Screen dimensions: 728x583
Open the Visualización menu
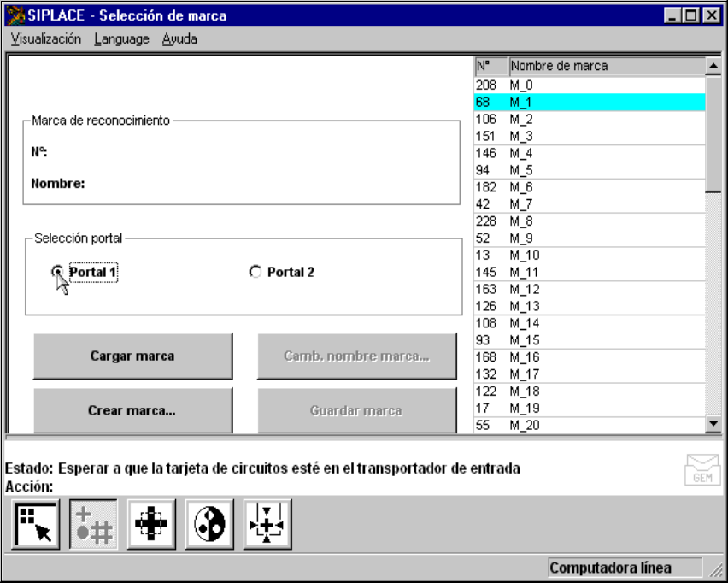click(x=45, y=39)
